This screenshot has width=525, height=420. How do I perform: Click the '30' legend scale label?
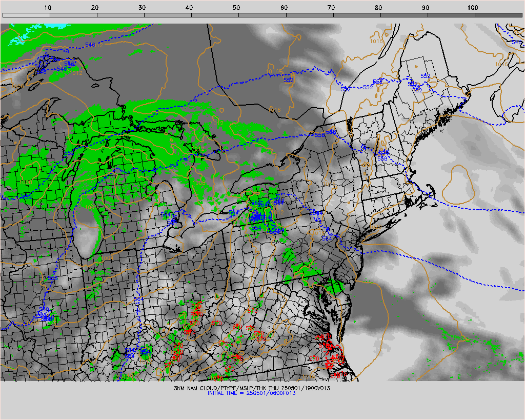pos(143,7)
